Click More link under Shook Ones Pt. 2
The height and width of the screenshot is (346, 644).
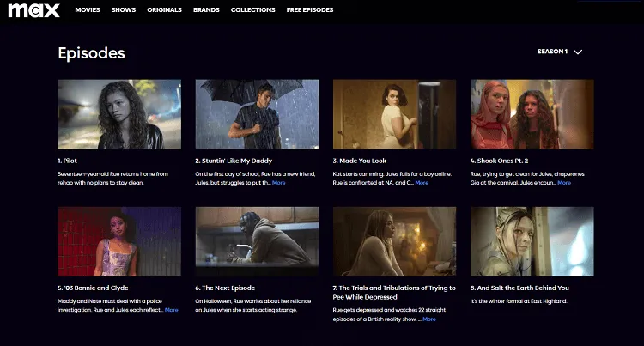[563, 183]
